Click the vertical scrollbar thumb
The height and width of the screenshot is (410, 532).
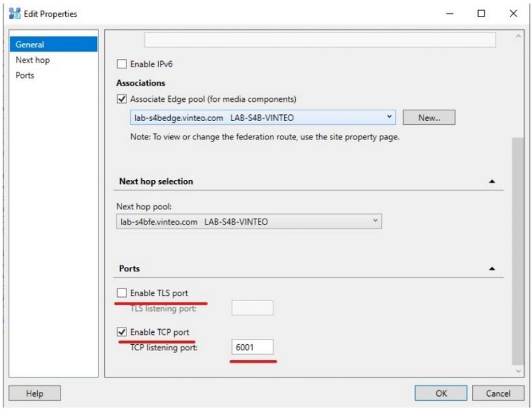tap(518, 251)
